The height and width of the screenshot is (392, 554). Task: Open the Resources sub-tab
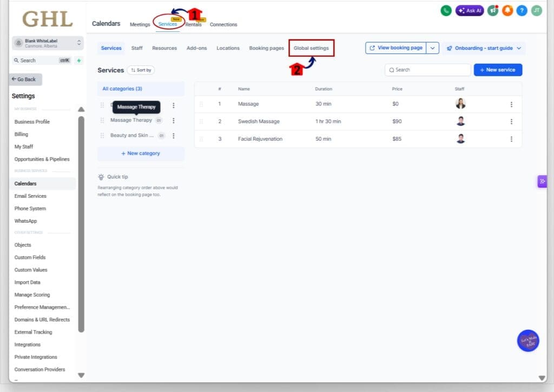pyautogui.click(x=164, y=48)
